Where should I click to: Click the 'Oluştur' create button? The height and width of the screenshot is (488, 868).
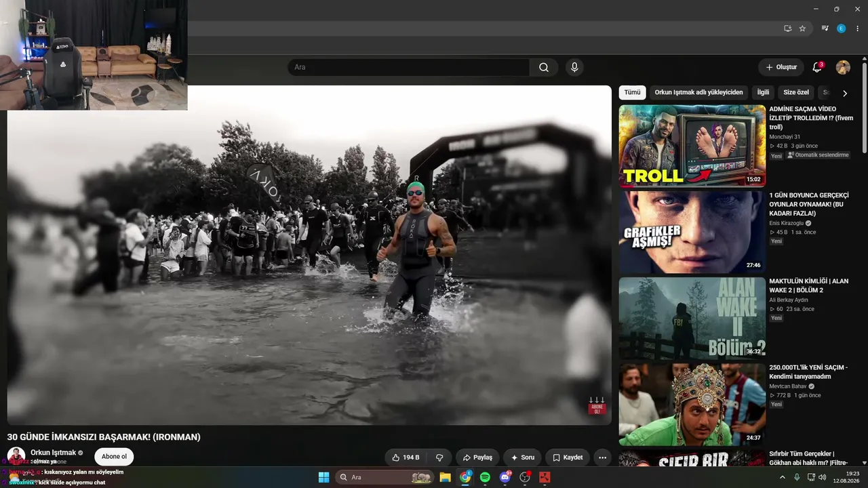(x=781, y=67)
